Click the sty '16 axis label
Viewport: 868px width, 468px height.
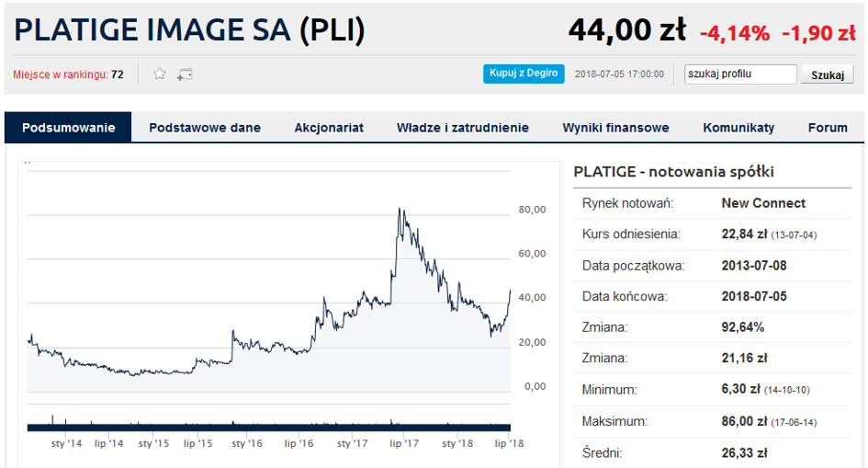point(247,443)
